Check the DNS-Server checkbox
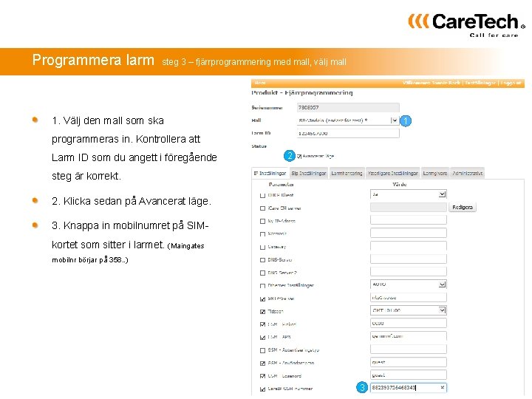Image resolution: width=532 pixels, height=399 pixels. 262,260
